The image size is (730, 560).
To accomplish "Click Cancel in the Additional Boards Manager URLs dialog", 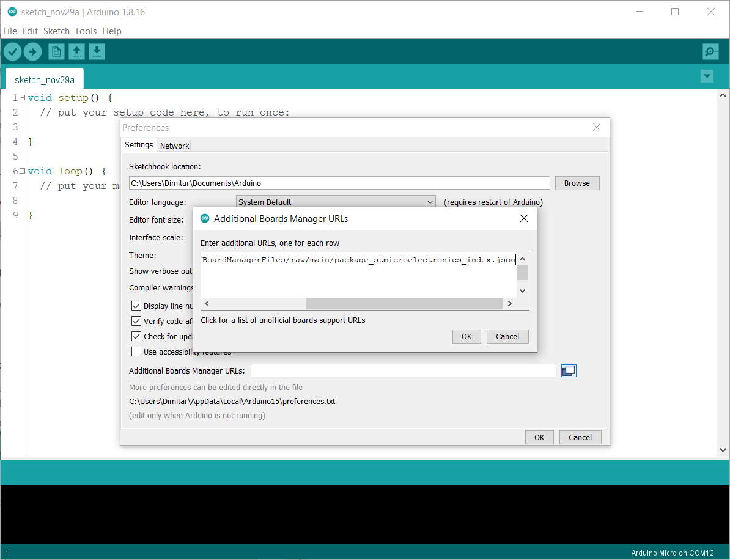I will [x=507, y=337].
